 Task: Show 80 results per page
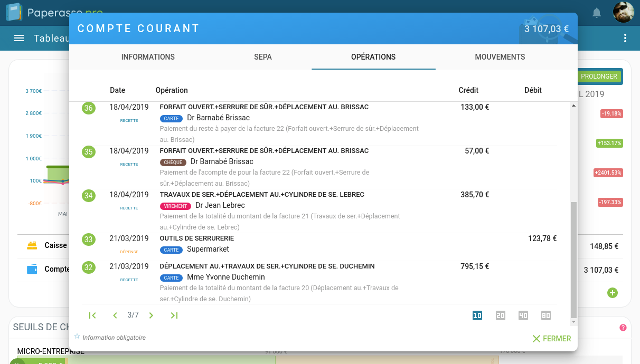pyautogui.click(x=545, y=315)
